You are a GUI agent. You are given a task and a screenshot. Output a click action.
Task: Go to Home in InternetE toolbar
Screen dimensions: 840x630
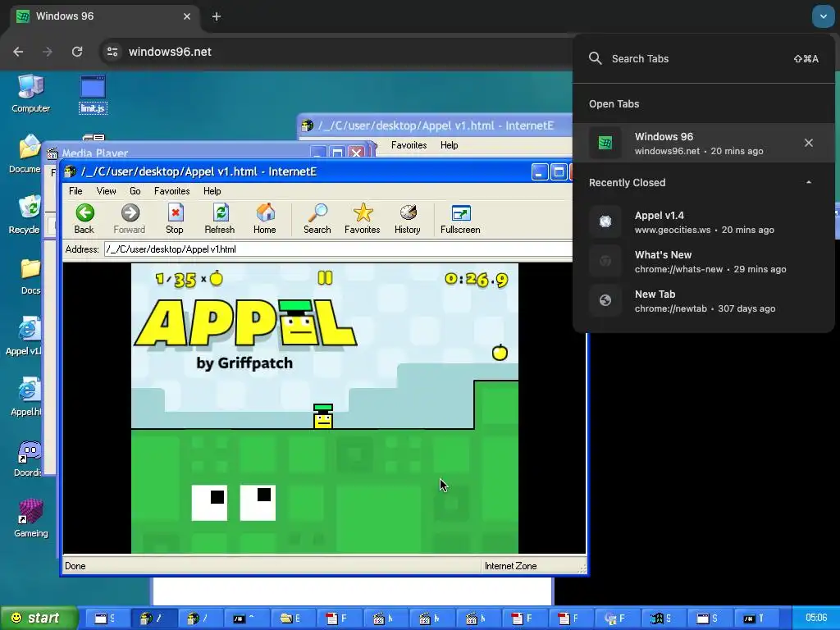[x=265, y=218]
